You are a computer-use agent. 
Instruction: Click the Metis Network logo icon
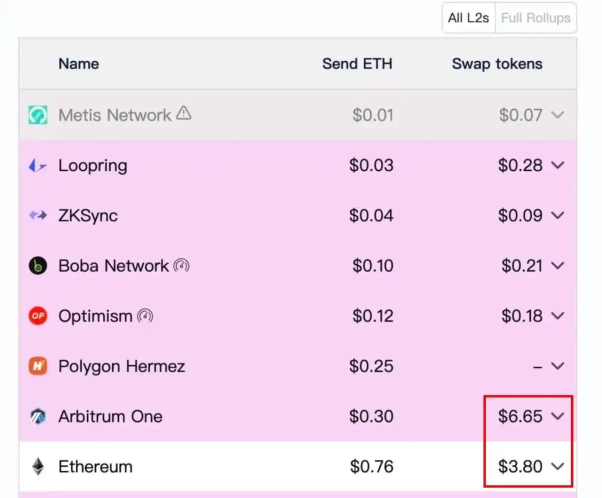click(x=38, y=115)
